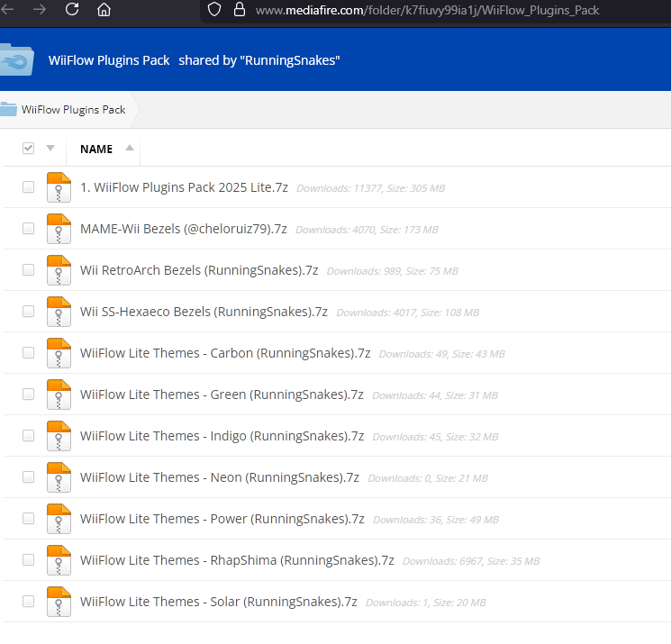Screen dimensions: 671x644
Task: Click archive icon for Wii RetroArch Bezels
Action: [x=59, y=270]
